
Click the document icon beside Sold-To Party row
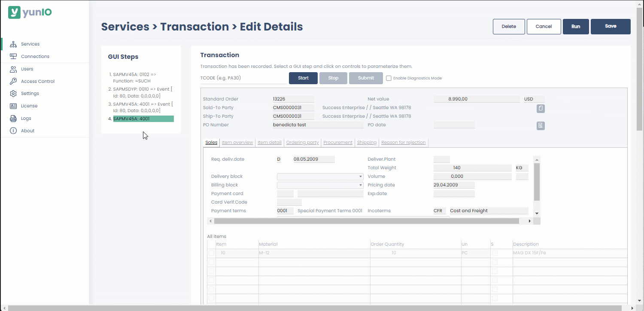(x=541, y=109)
